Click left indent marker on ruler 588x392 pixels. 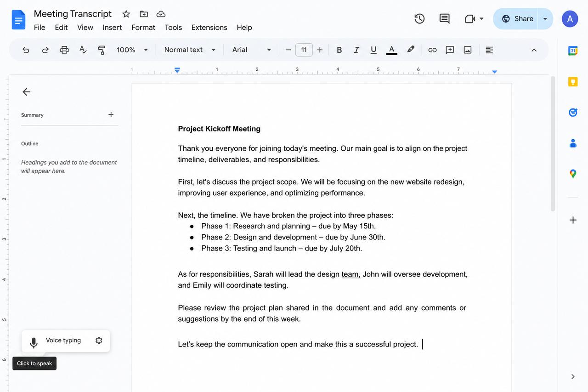coord(177,70)
